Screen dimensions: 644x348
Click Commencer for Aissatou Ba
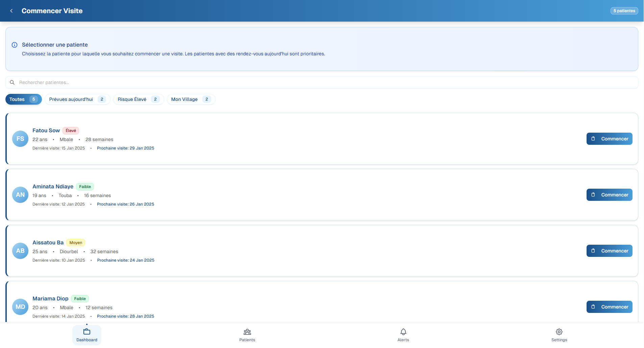pyautogui.click(x=609, y=251)
